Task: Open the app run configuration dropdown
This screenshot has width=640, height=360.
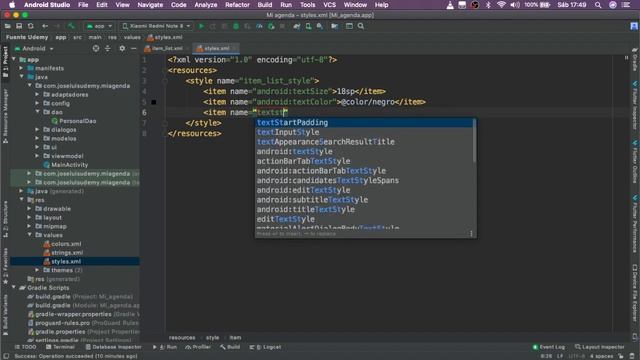Action: pos(99,26)
